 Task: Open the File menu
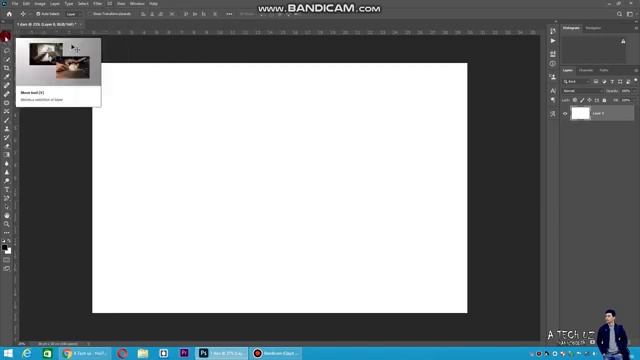coord(15,4)
